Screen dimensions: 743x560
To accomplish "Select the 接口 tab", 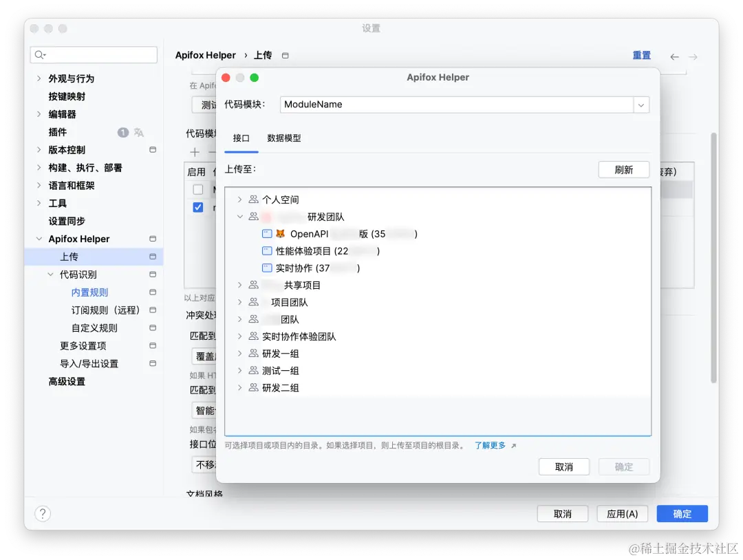I will (x=241, y=138).
